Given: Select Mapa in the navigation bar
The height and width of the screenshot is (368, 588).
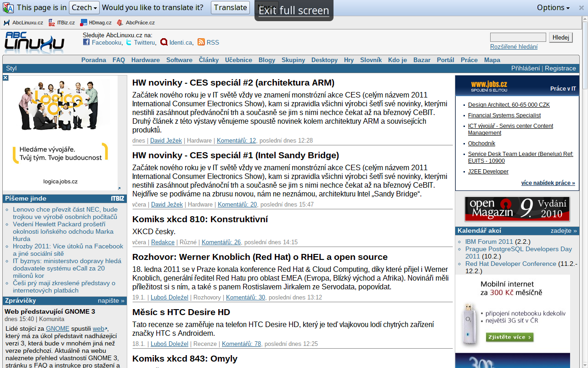Looking at the screenshot, I should (x=492, y=60).
